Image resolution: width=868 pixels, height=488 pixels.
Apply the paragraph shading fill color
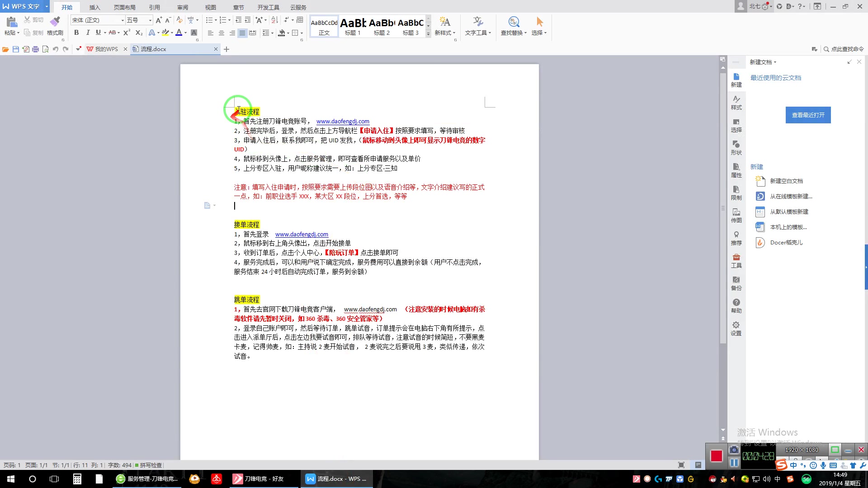click(x=282, y=33)
